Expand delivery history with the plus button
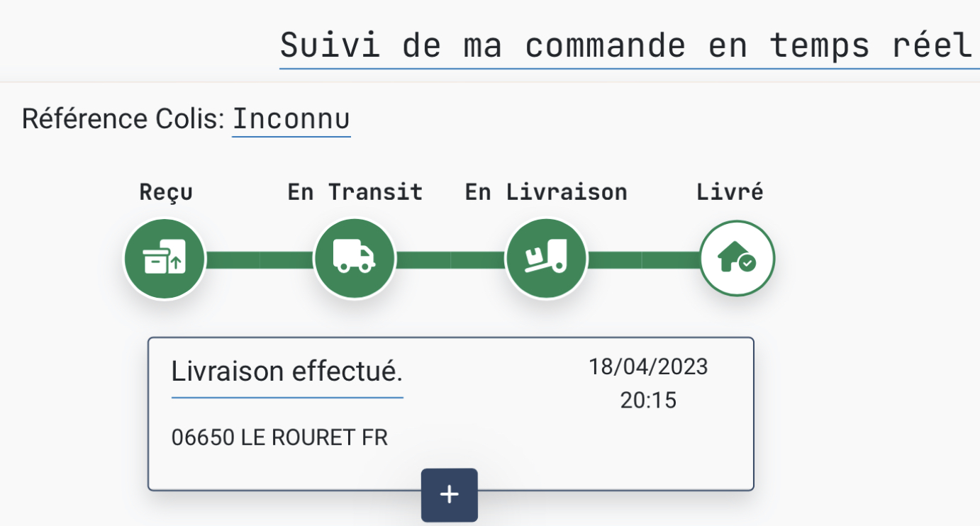This screenshot has width=980, height=526. (x=450, y=495)
